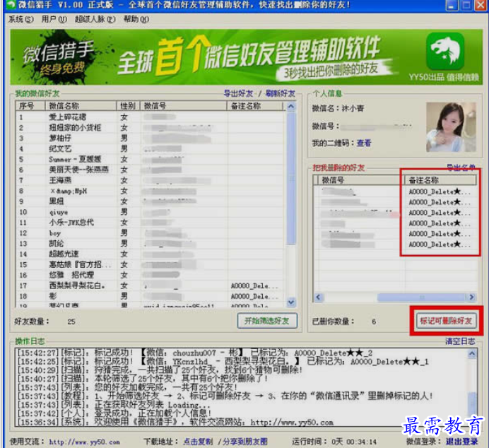Viewport: 489px width, 448px height.
Task: Click the 微信号 header in deleted-friends list
Action: (360, 180)
